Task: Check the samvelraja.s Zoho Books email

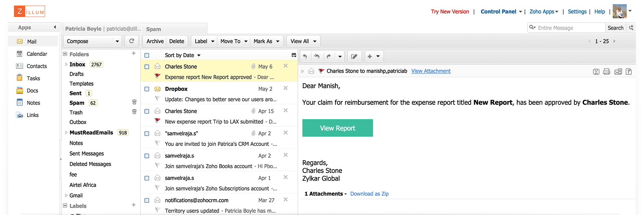Action: pyautogui.click(x=147, y=156)
